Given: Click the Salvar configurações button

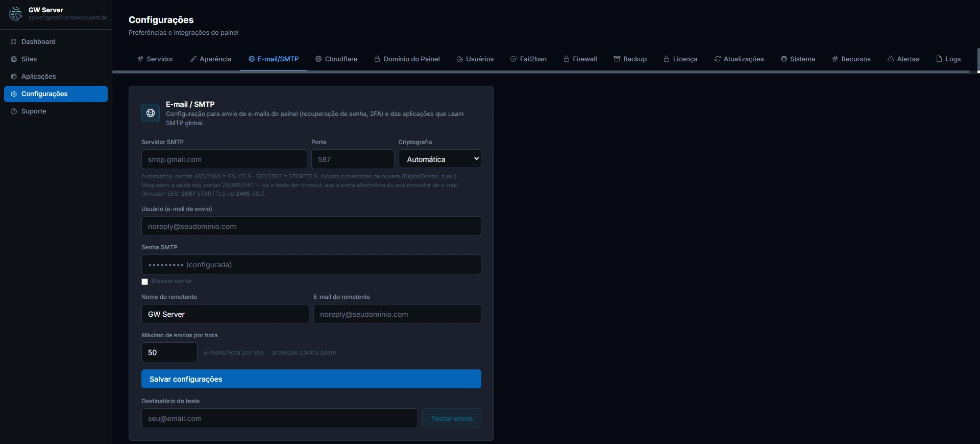Looking at the screenshot, I should pos(311,379).
